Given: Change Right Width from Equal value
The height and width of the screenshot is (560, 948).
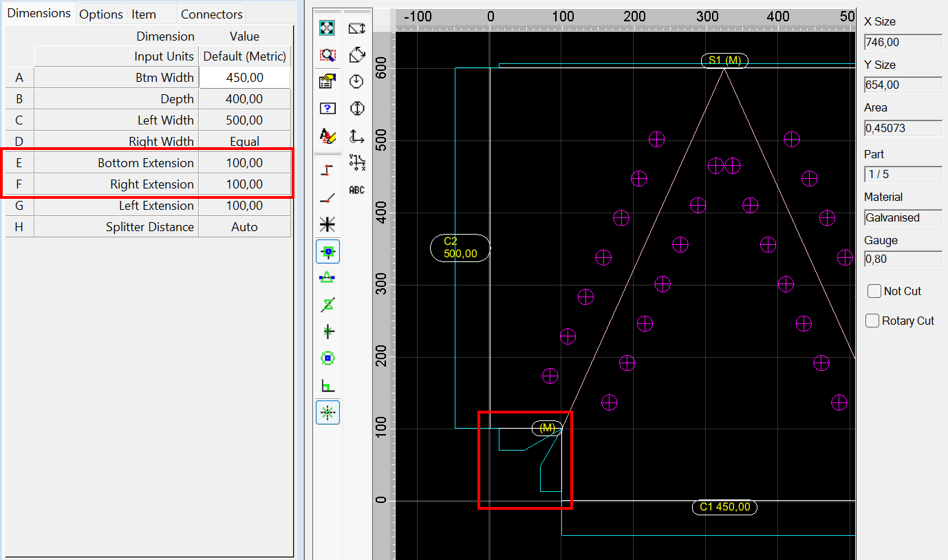Looking at the screenshot, I should [x=244, y=141].
